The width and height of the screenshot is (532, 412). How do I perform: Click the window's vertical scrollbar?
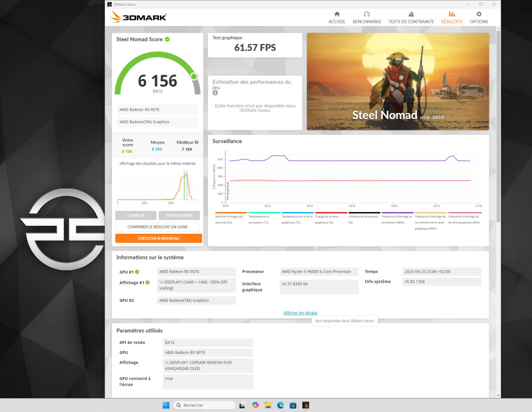[x=498, y=126]
